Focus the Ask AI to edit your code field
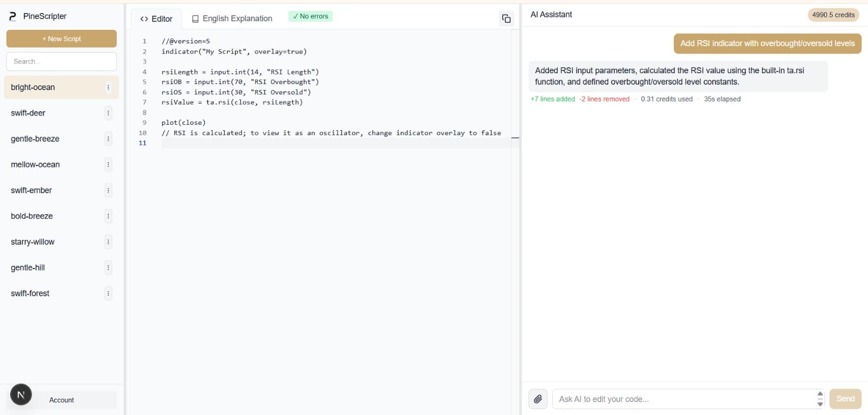The width and height of the screenshot is (868, 415). [685, 399]
